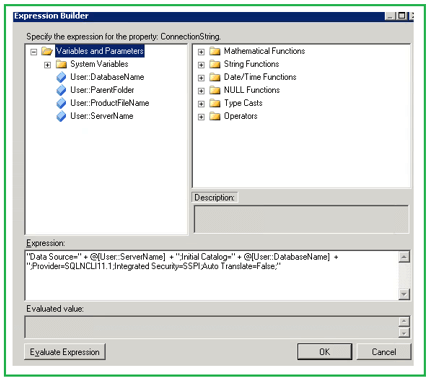Click the Evaluated value field
431x384 pixels.
(x=212, y=327)
